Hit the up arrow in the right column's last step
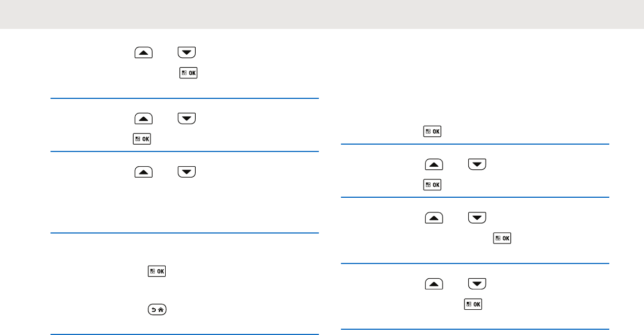 [434, 285]
